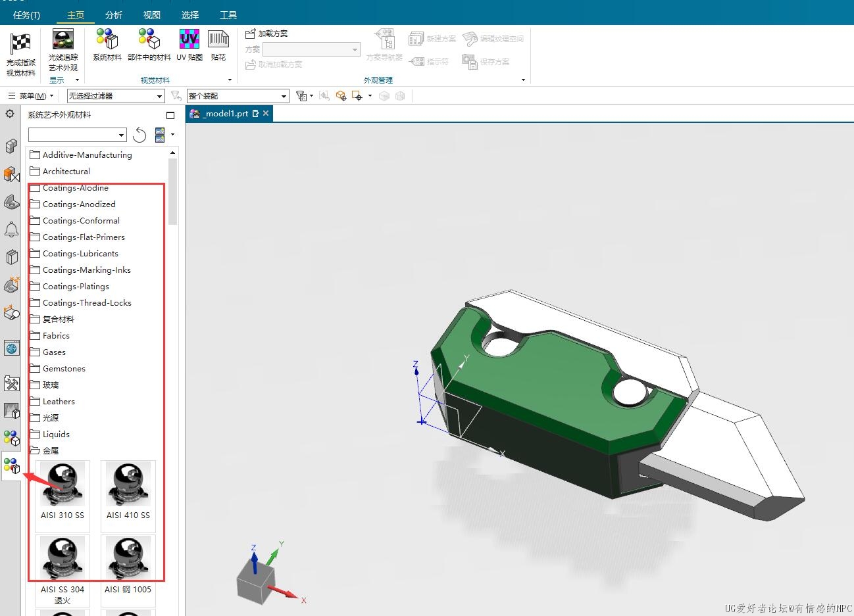Click the selection box crosshair icon
The width and height of the screenshot is (854, 616).
357,96
